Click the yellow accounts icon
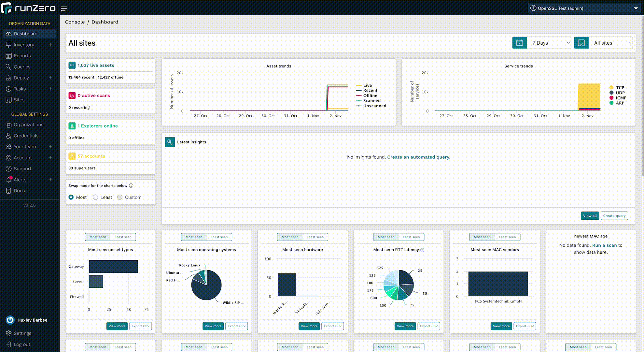This screenshot has height=352, width=644. click(x=72, y=156)
